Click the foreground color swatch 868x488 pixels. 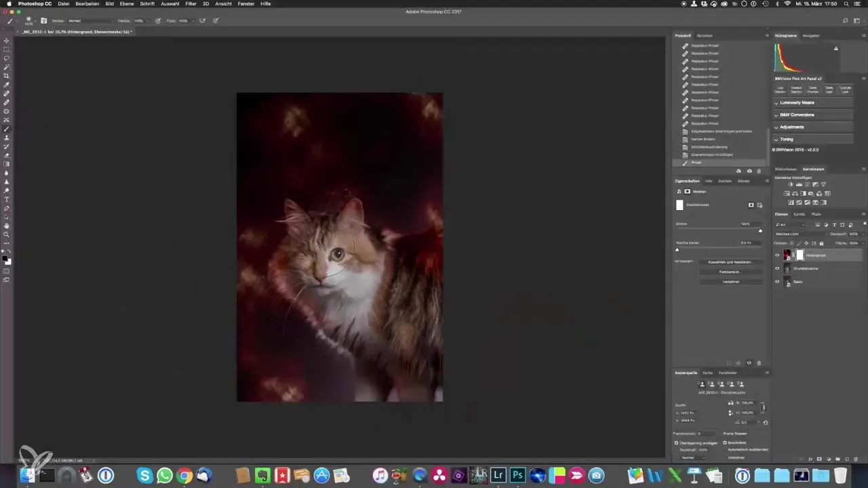[5, 258]
